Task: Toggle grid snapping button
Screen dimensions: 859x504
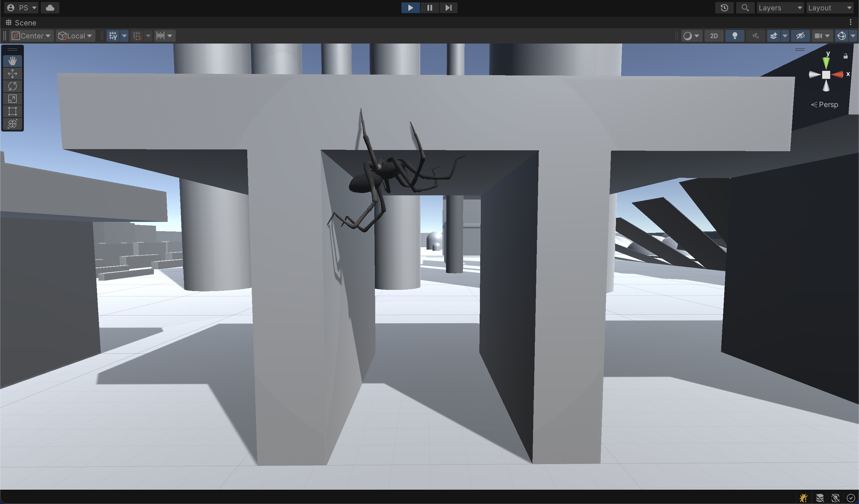Action: 137,36
